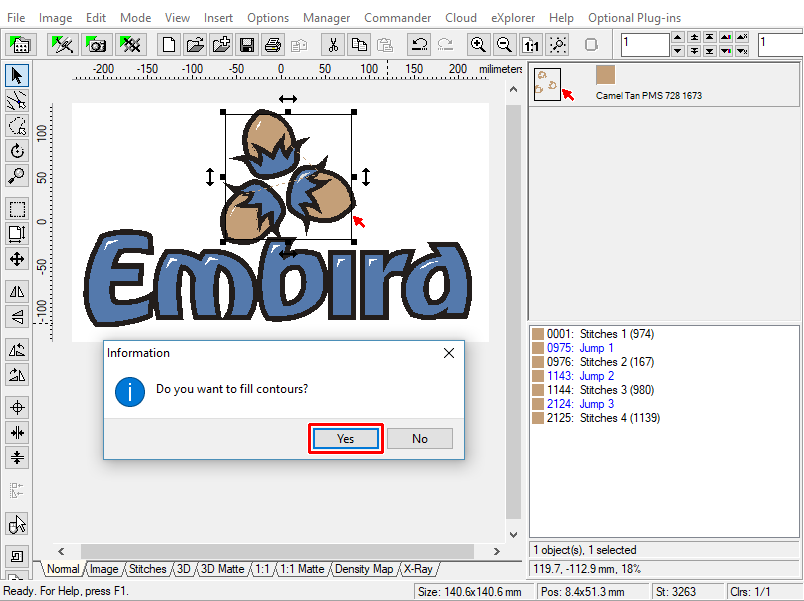
Task: Select the object thumbnail in color panel
Action: click(547, 84)
